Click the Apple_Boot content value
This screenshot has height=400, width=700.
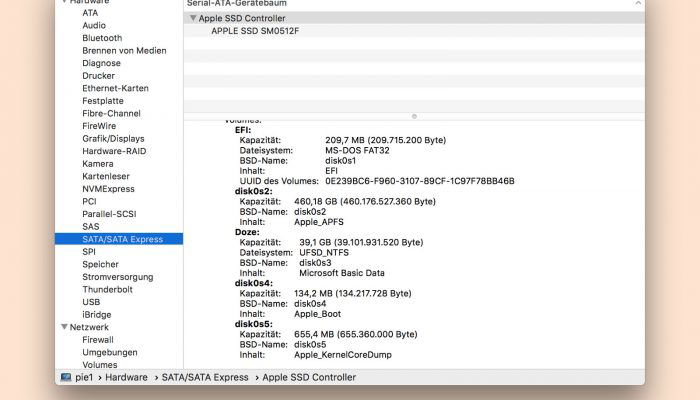317,314
